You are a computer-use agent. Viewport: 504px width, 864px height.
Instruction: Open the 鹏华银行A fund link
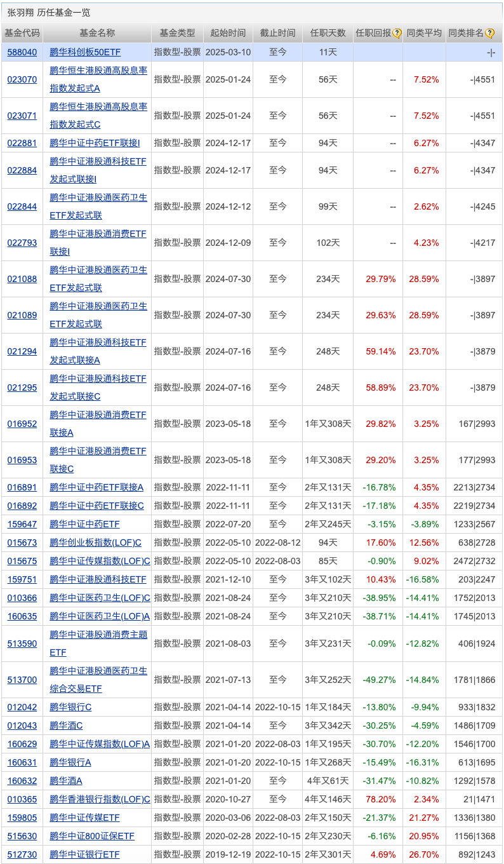coord(70,762)
